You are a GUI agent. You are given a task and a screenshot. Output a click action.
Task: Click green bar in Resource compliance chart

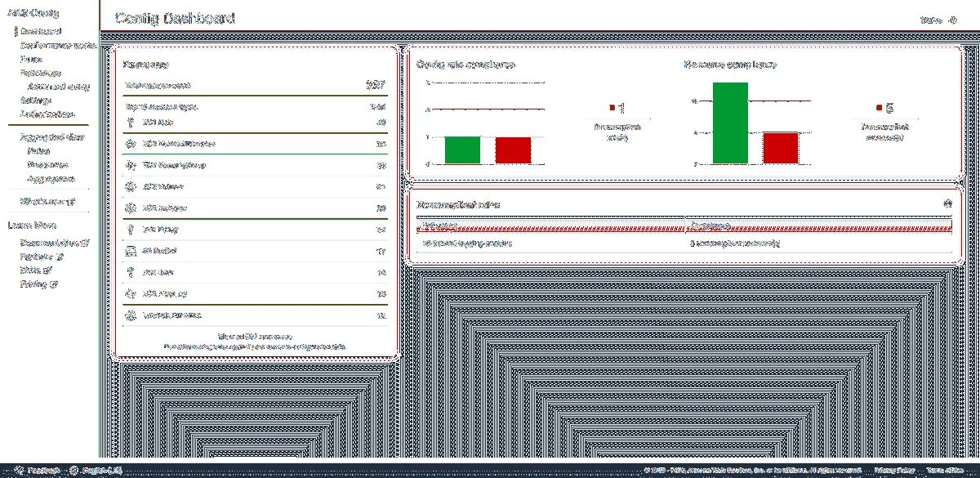[x=730, y=123]
